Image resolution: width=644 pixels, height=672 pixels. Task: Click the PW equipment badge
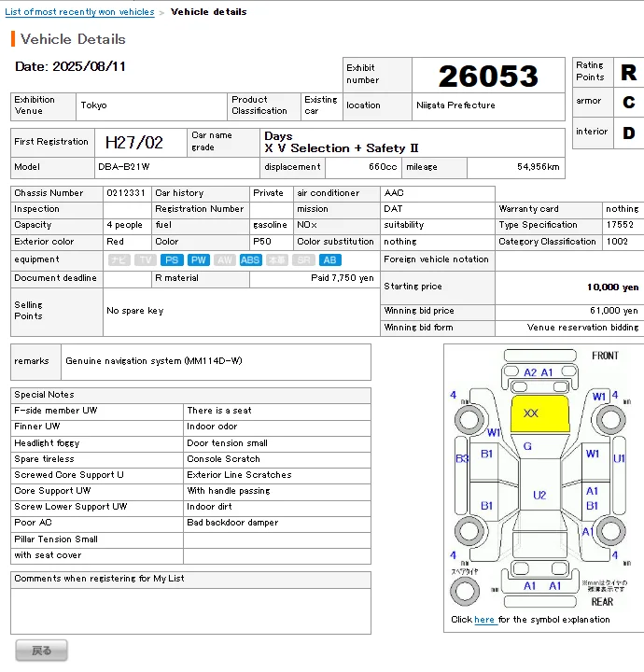point(198,260)
